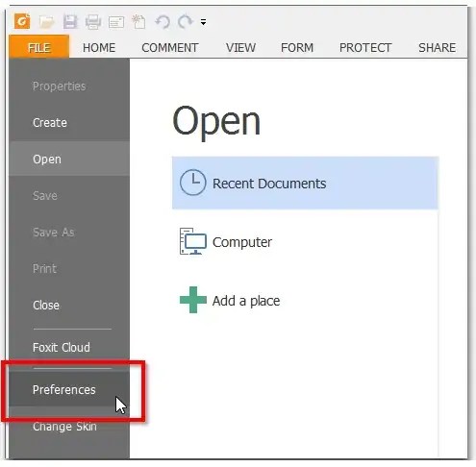Screen dimensions: 476x467
Task: Click the Save floppy disk toolbar icon
Action: (70, 22)
